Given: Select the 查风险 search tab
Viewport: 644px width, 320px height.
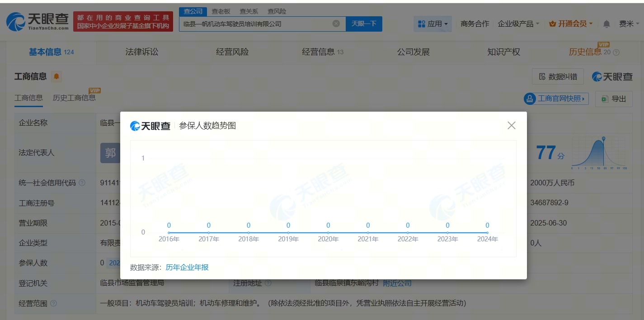Looking at the screenshot, I should pos(277,11).
